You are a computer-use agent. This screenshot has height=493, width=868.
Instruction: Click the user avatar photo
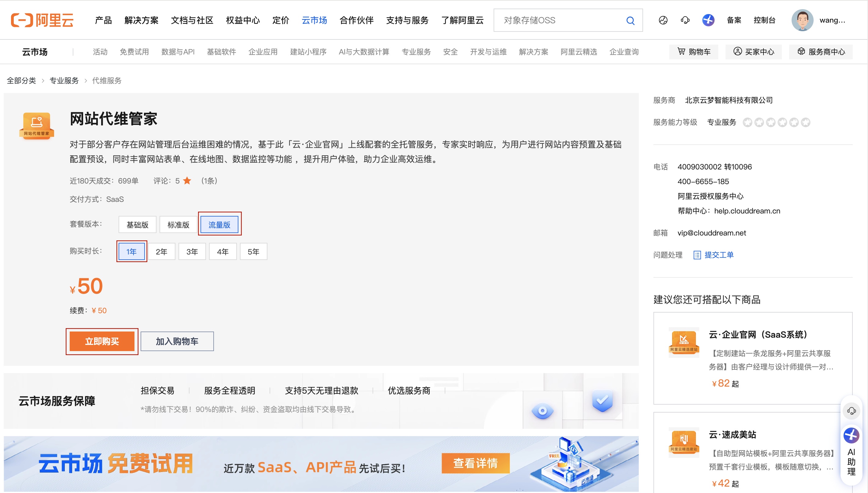click(802, 20)
